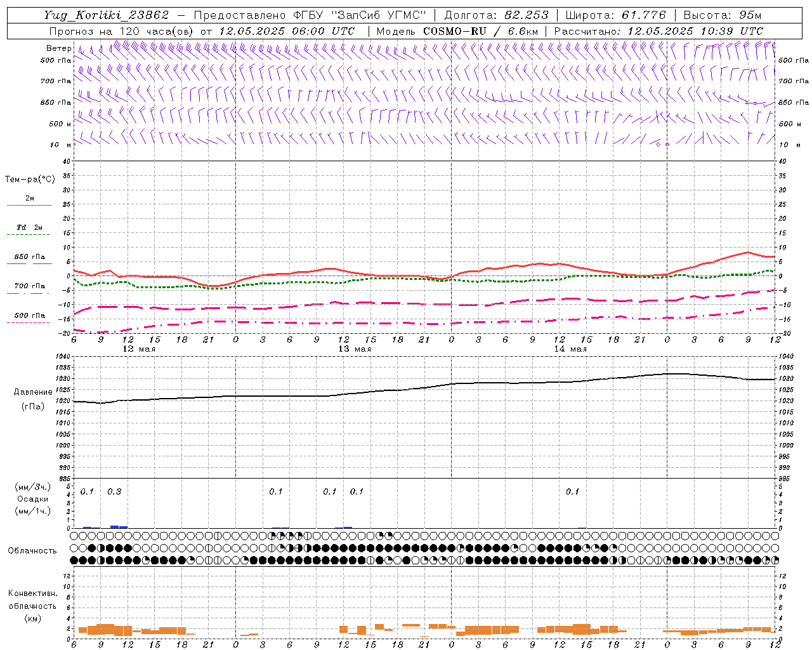812x650 pixels.
Task: Click the 'Долгота: 82.253' header field
Action: 496,15
